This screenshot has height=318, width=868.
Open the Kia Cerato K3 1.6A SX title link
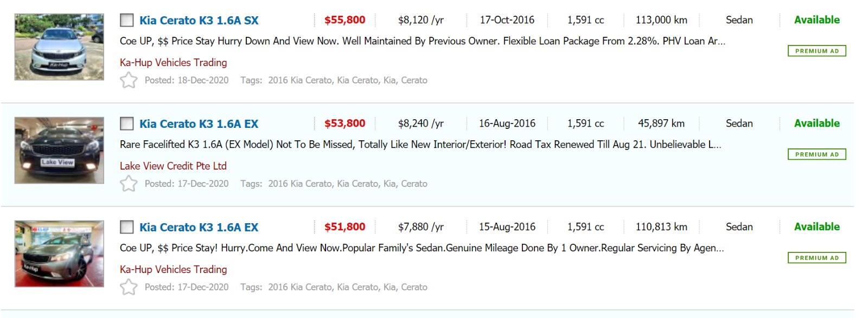click(x=199, y=21)
